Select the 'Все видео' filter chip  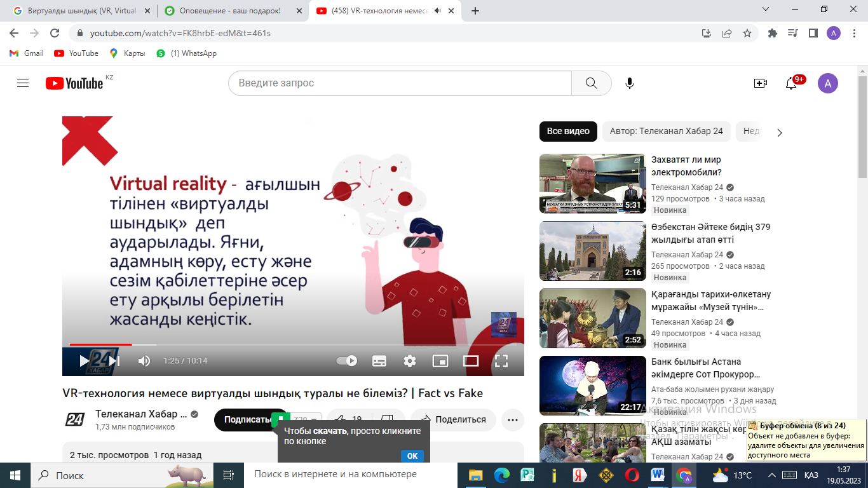tap(568, 132)
